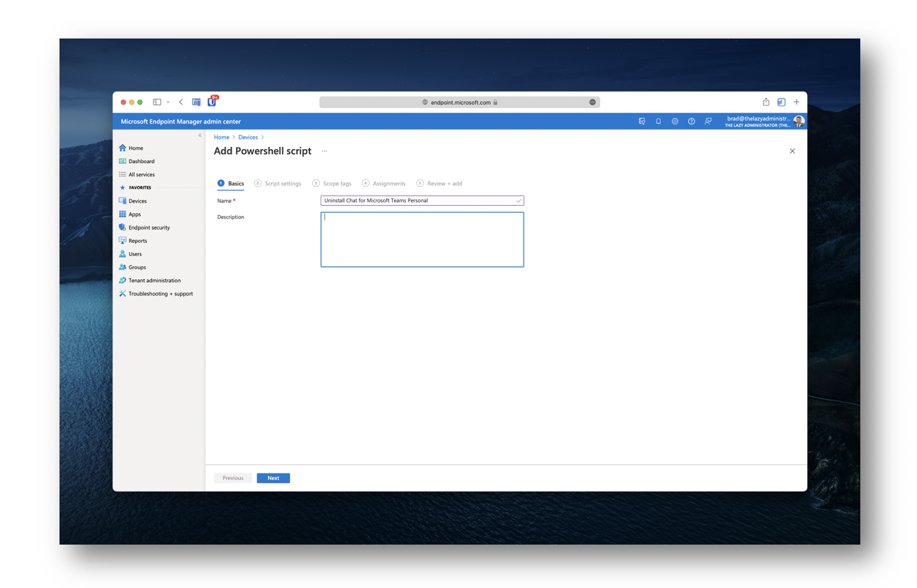Open portal settings gear icon
This screenshot has width=917, height=588.
[x=675, y=121]
